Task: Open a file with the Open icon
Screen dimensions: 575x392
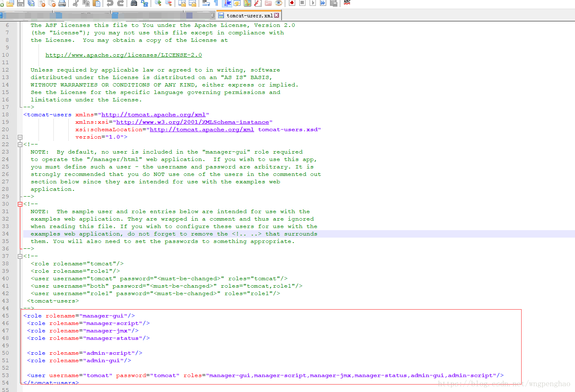Action: pyautogui.click(x=10, y=3)
